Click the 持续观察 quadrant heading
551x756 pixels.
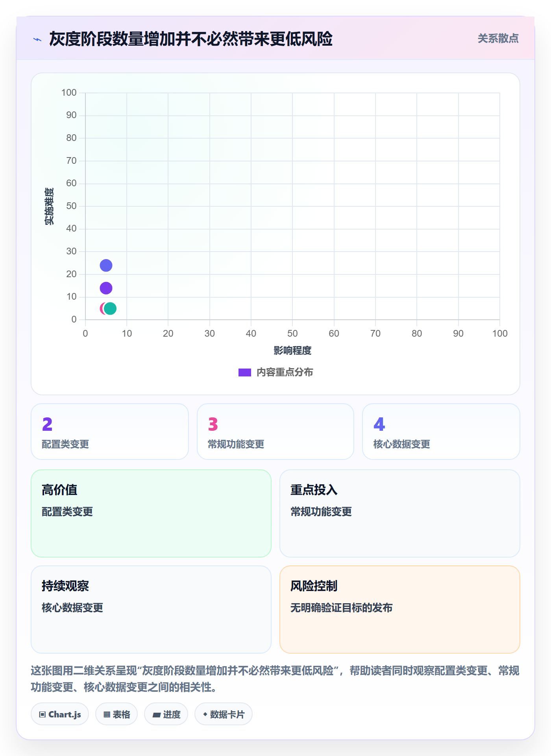click(65, 586)
